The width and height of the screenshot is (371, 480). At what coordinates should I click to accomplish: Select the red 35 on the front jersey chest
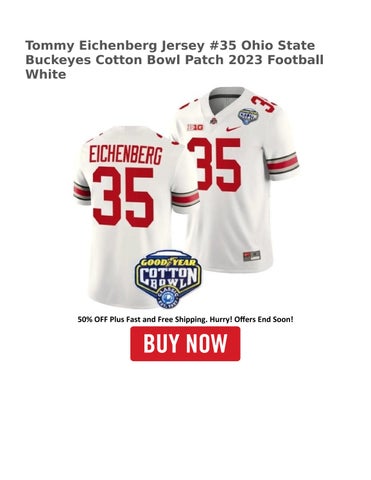tap(214, 164)
